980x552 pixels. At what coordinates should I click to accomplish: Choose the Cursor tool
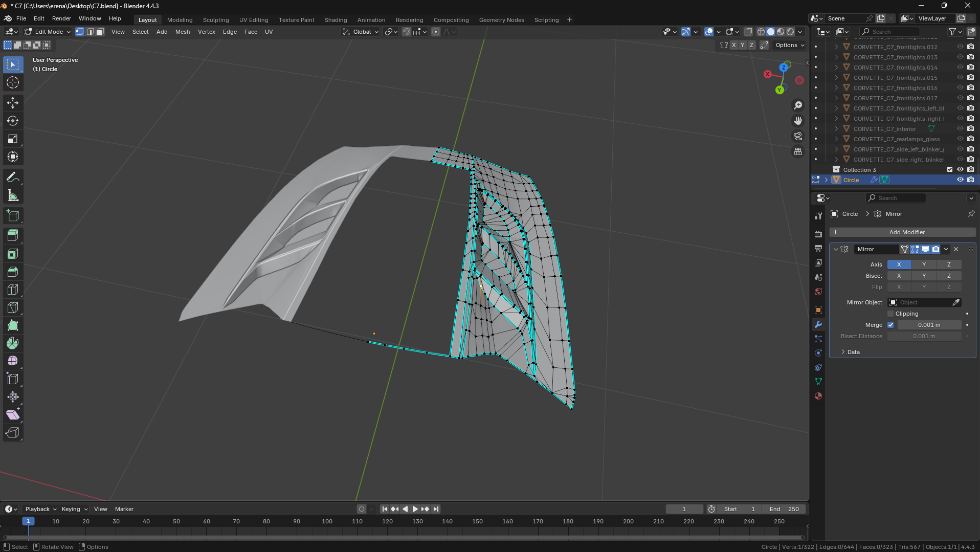click(13, 82)
